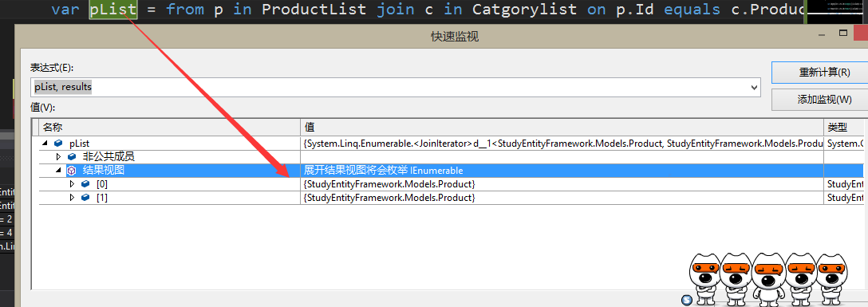Click the 展开结果视图将会枚举 IEnumerable value text
Image resolution: width=868 pixels, height=307 pixels.
click(384, 171)
